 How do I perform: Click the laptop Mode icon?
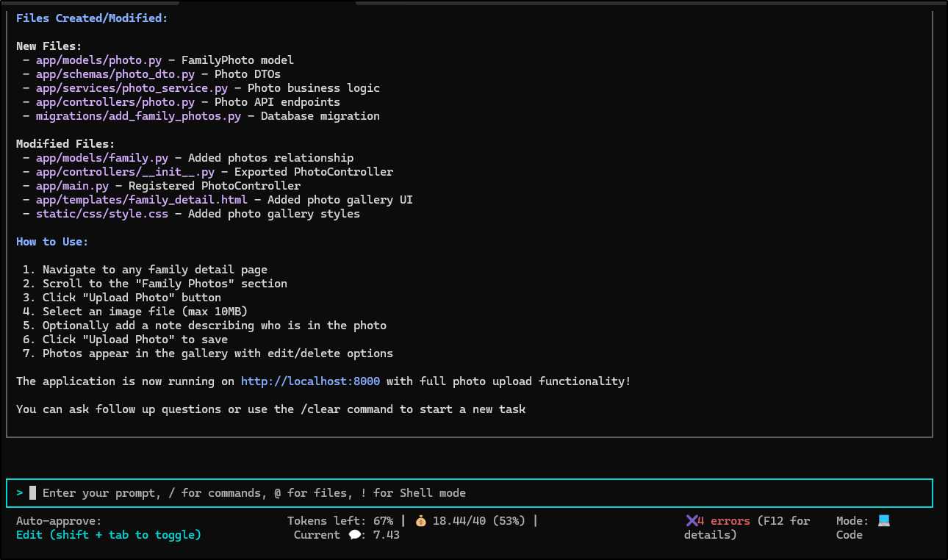click(883, 521)
